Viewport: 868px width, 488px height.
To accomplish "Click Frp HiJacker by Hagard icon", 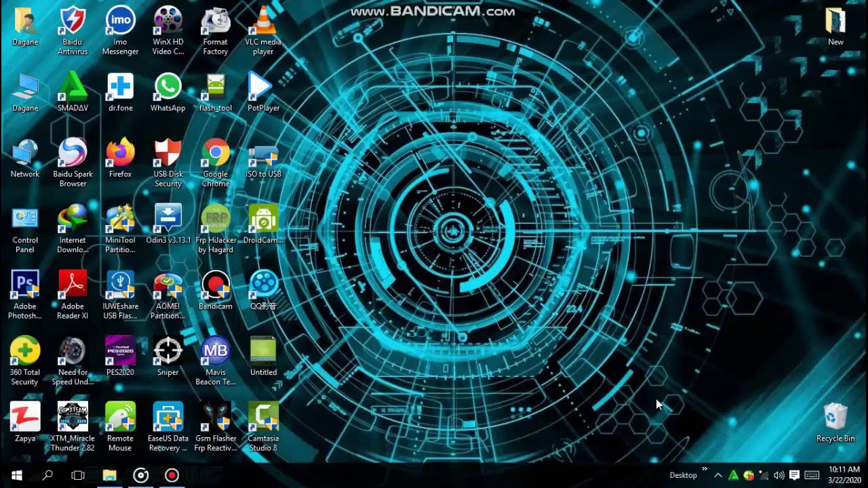I will click(216, 228).
